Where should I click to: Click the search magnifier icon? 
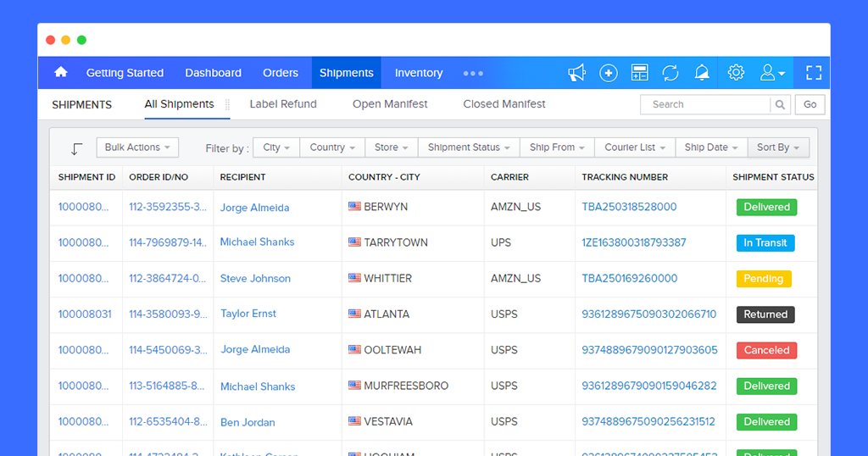[x=780, y=104]
